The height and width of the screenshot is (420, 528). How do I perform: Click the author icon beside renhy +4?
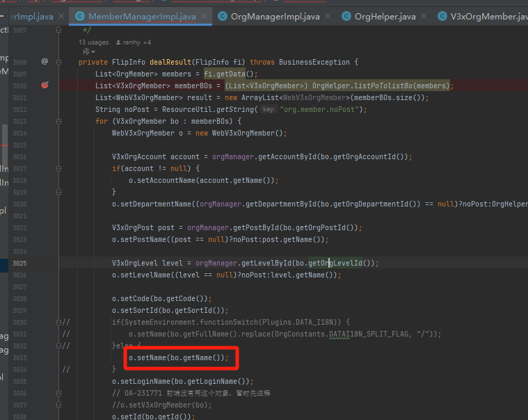click(x=118, y=42)
